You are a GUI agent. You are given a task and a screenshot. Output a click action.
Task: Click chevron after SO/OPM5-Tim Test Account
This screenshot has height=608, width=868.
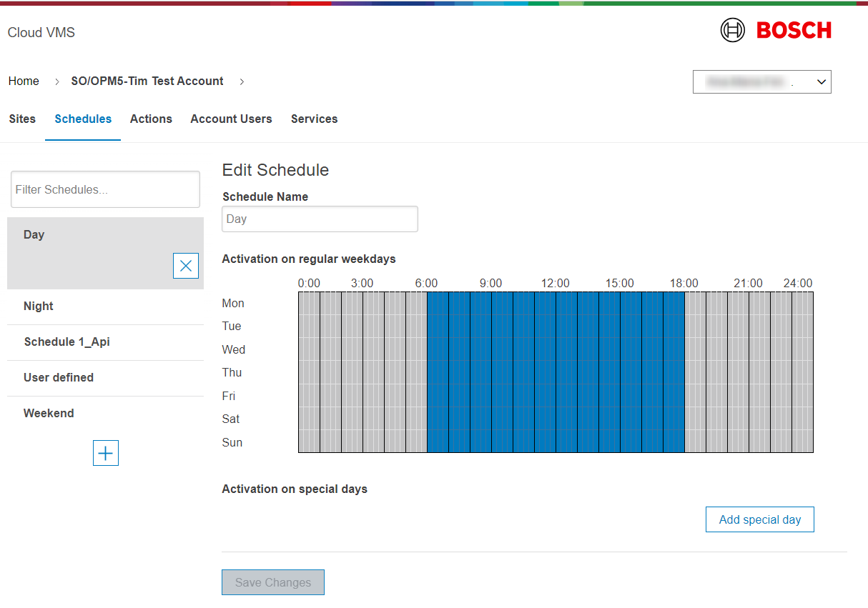242,81
